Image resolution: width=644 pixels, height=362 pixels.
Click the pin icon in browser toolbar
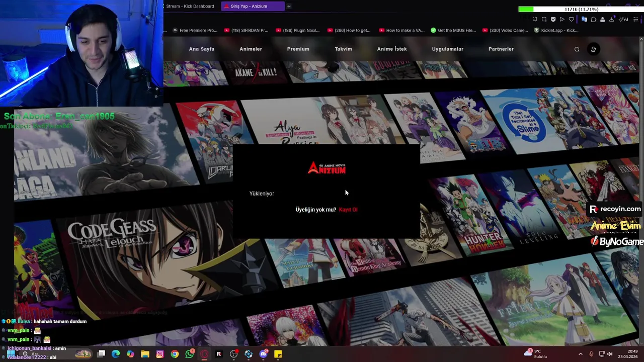535,20
